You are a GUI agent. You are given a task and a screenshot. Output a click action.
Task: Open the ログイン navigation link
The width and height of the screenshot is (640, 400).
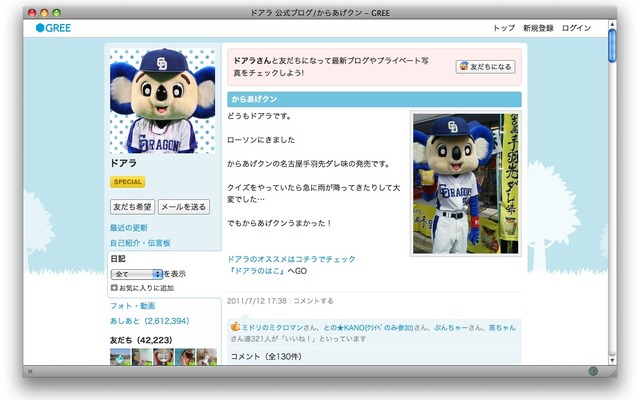(576, 28)
